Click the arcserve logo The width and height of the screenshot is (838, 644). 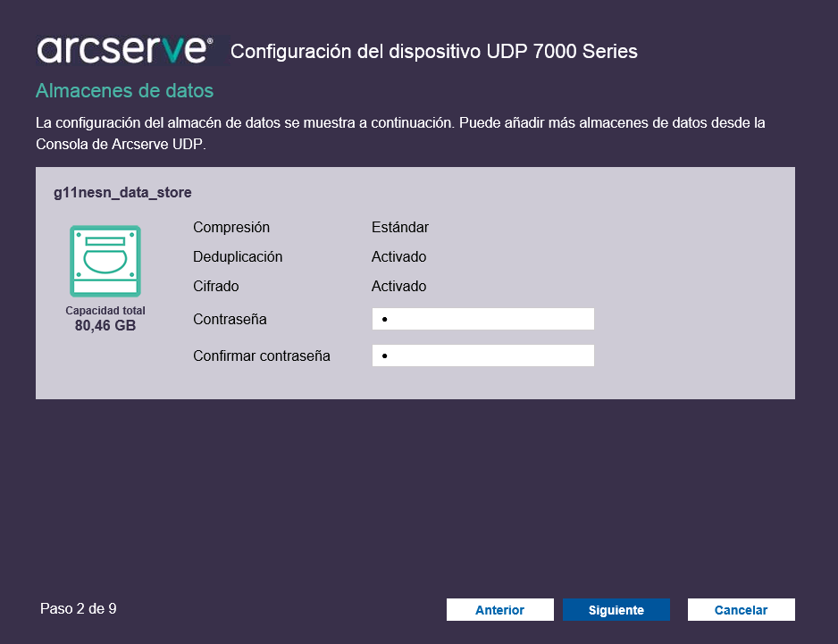coord(125,50)
